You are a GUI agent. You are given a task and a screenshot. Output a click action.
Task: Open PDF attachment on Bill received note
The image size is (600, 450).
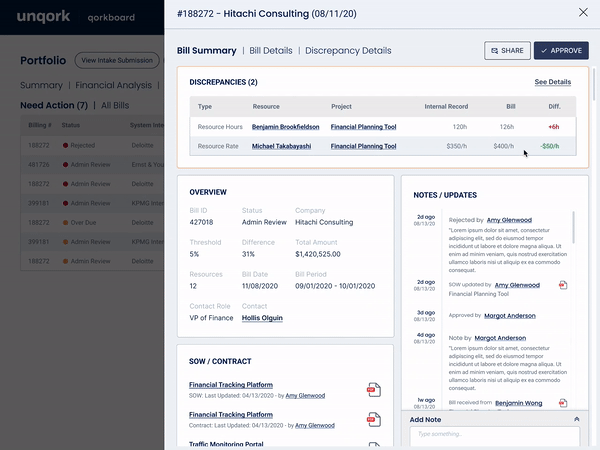click(x=563, y=403)
